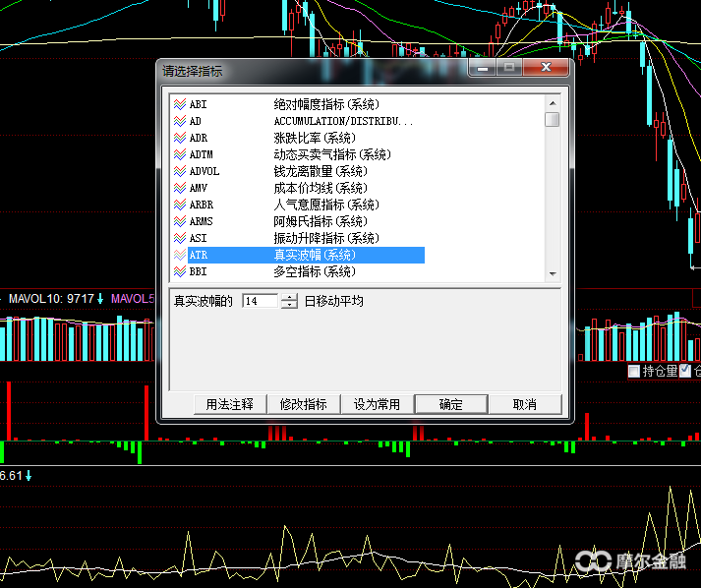Select the 真实波幅(系统) highlighted row
The height and width of the screenshot is (588, 701).
click(x=298, y=255)
